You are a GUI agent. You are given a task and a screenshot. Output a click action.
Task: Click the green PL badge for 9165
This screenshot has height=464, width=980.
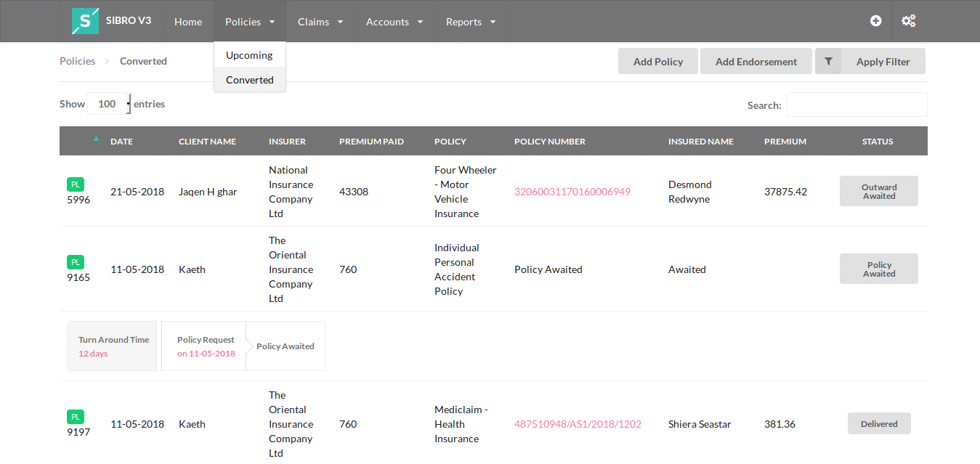coord(76,263)
